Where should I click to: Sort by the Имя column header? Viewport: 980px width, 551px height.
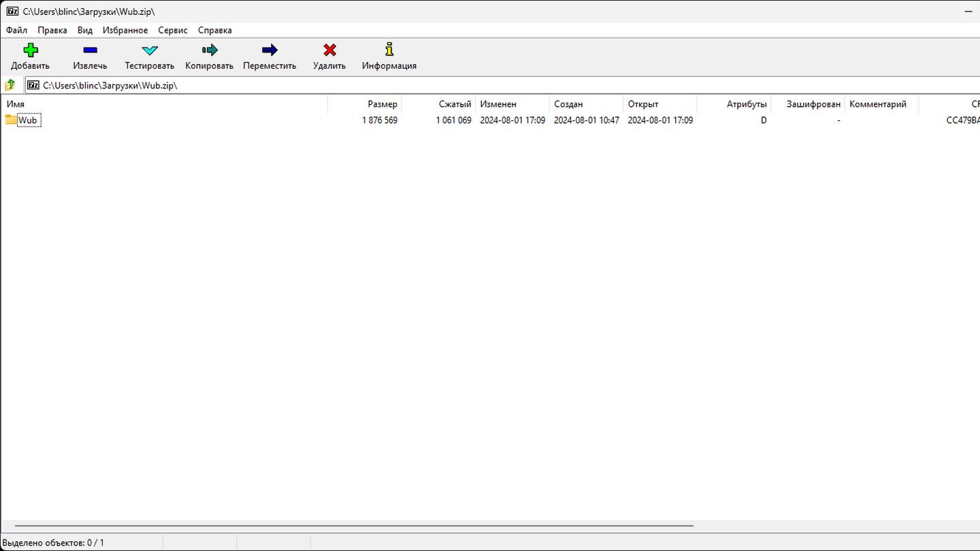pos(164,104)
